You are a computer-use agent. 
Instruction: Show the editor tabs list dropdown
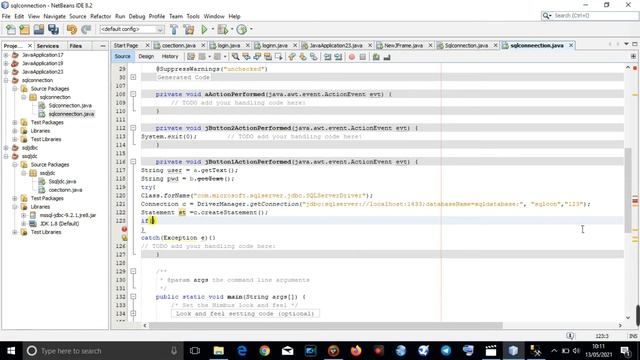click(627, 44)
